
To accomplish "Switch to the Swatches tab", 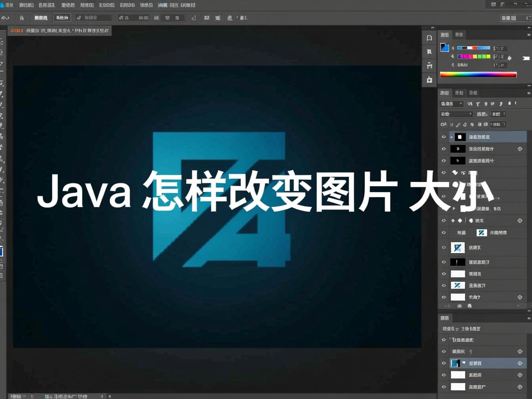I will [459, 35].
